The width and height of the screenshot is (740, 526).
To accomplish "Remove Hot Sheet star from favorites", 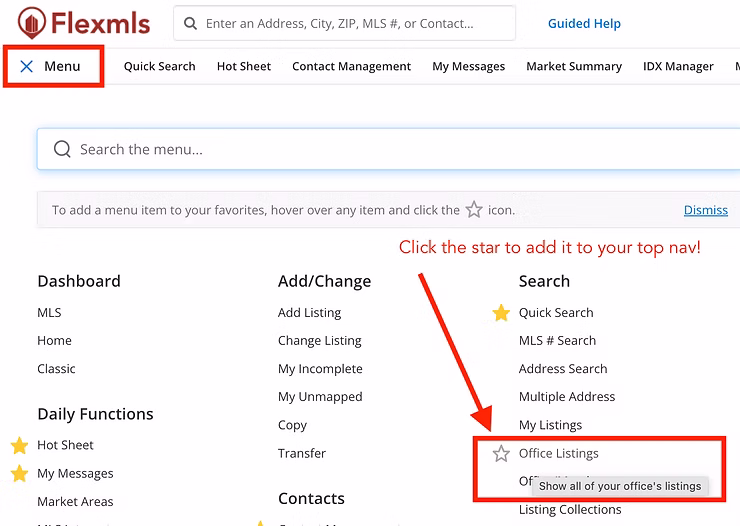I will point(19,445).
